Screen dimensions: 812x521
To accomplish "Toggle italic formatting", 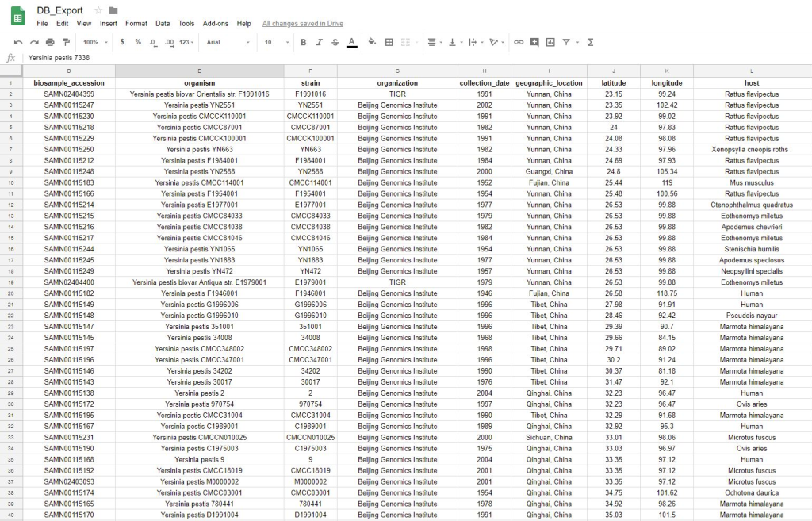I will (x=319, y=43).
